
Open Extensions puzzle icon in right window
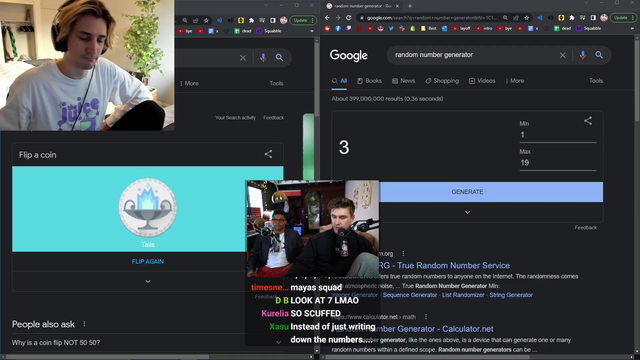pyautogui.click(x=572, y=18)
